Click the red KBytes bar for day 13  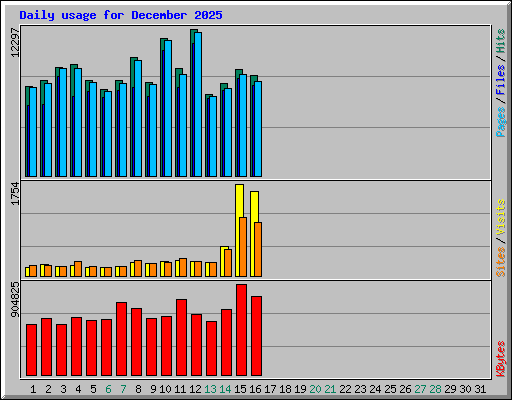click(x=211, y=349)
